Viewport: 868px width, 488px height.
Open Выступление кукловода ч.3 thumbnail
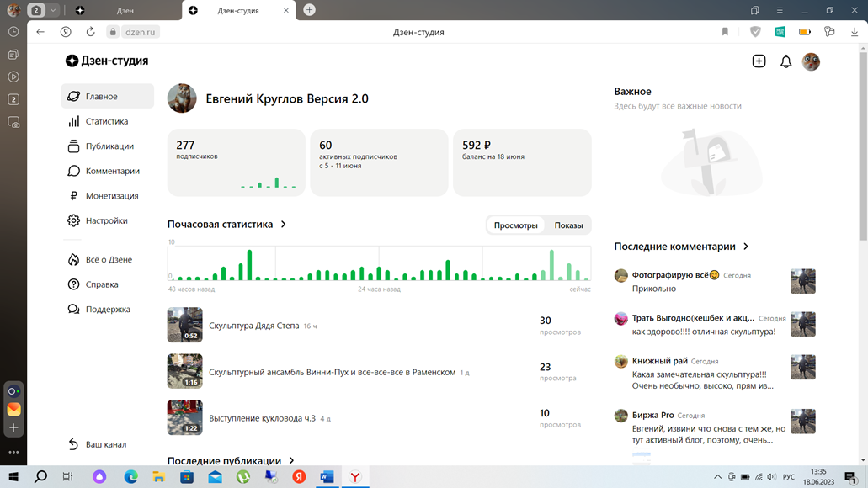(x=185, y=417)
